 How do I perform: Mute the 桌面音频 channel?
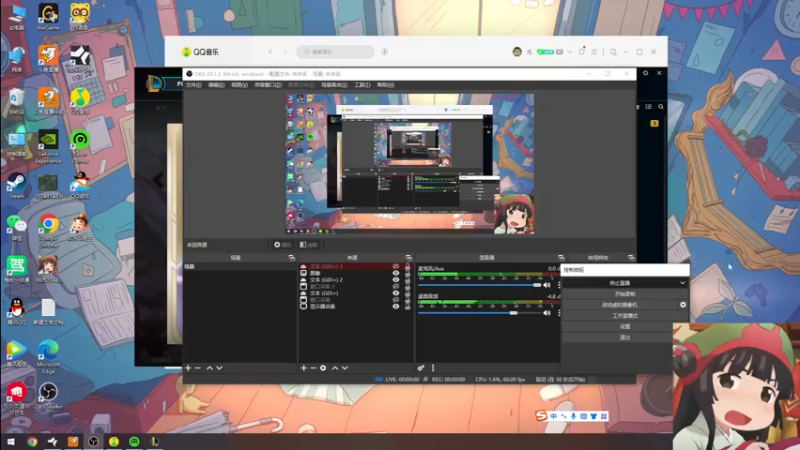coord(547,313)
